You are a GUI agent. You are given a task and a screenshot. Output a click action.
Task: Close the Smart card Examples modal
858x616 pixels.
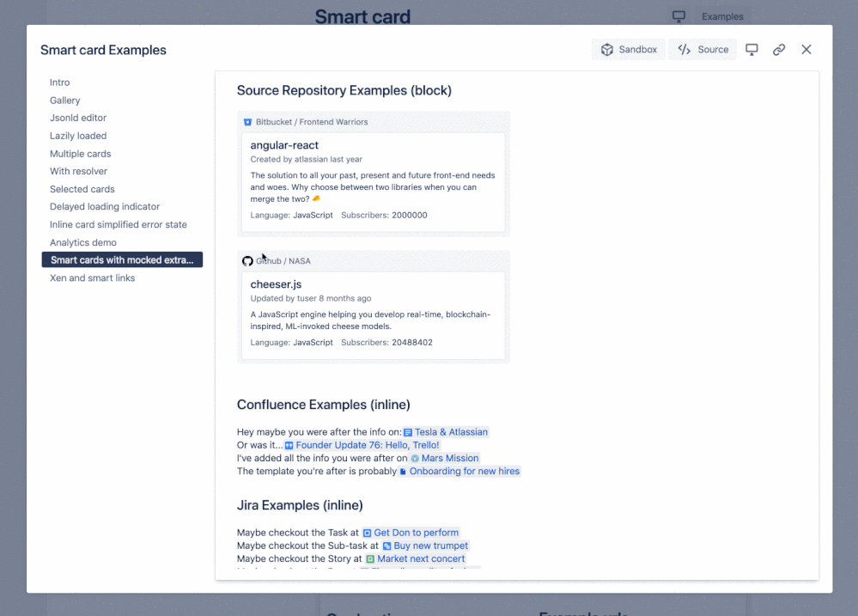[806, 49]
